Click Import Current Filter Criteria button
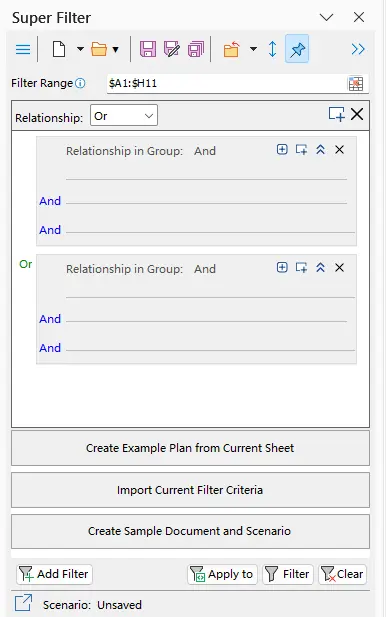 [190, 490]
